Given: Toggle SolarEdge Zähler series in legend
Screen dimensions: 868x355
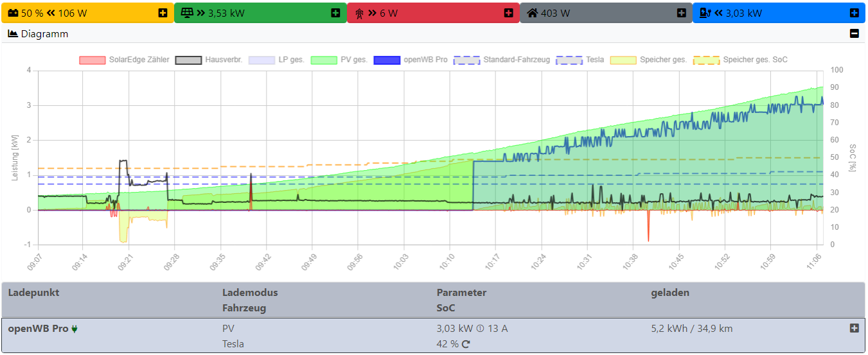Looking at the screenshot, I should coord(125,60).
